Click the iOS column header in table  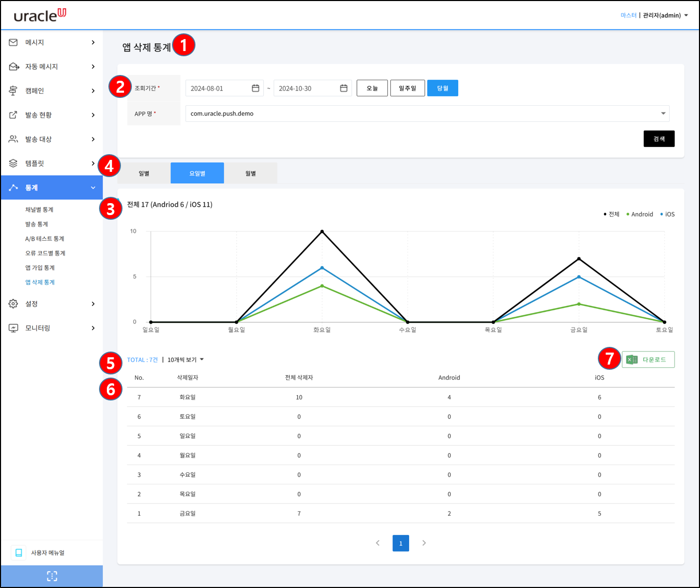[599, 378]
